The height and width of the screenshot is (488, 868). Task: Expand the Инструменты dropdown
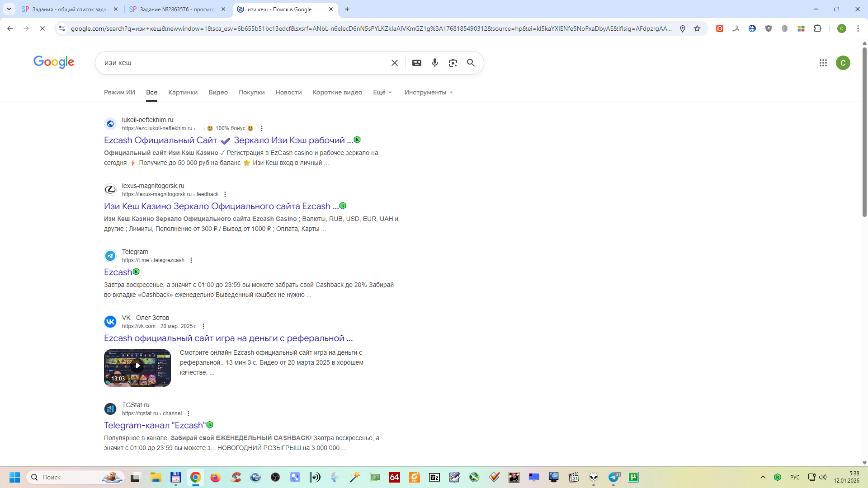(x=428, y=92)
